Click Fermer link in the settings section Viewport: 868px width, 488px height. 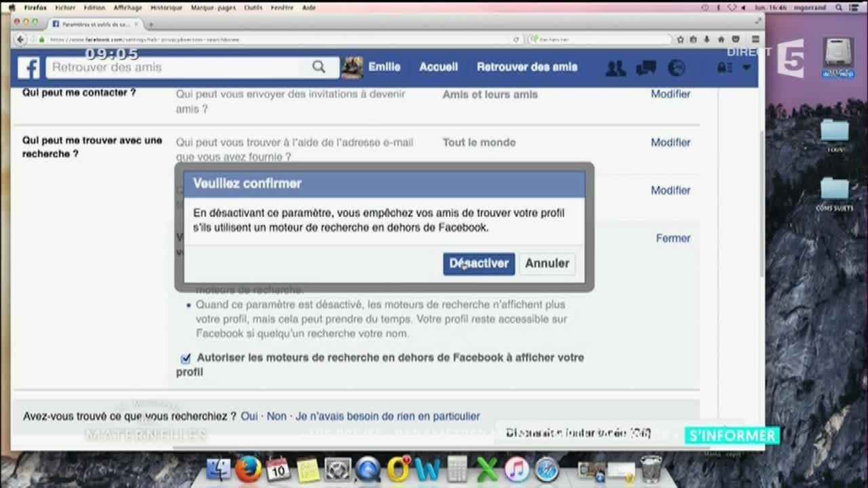tap(673, 238)
